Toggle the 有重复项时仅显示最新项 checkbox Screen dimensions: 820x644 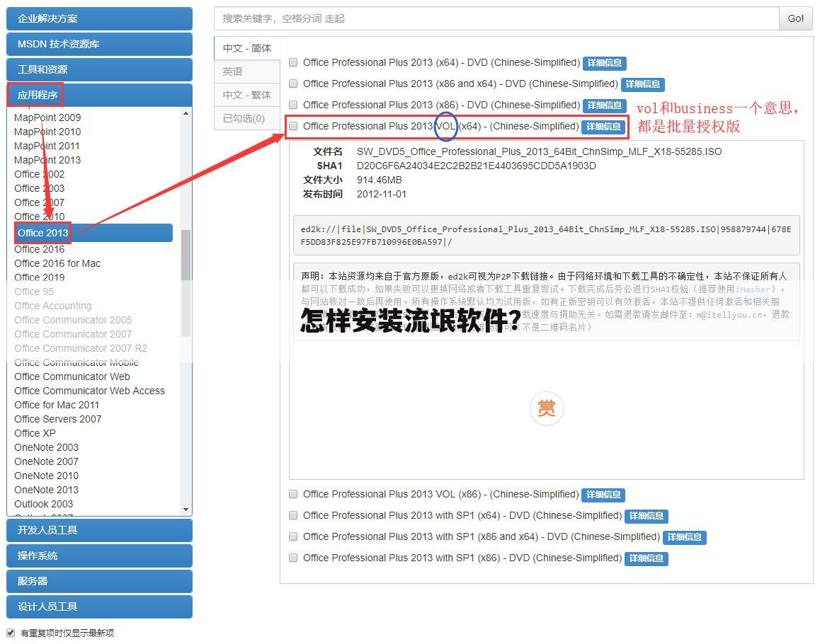click(11, 633)
